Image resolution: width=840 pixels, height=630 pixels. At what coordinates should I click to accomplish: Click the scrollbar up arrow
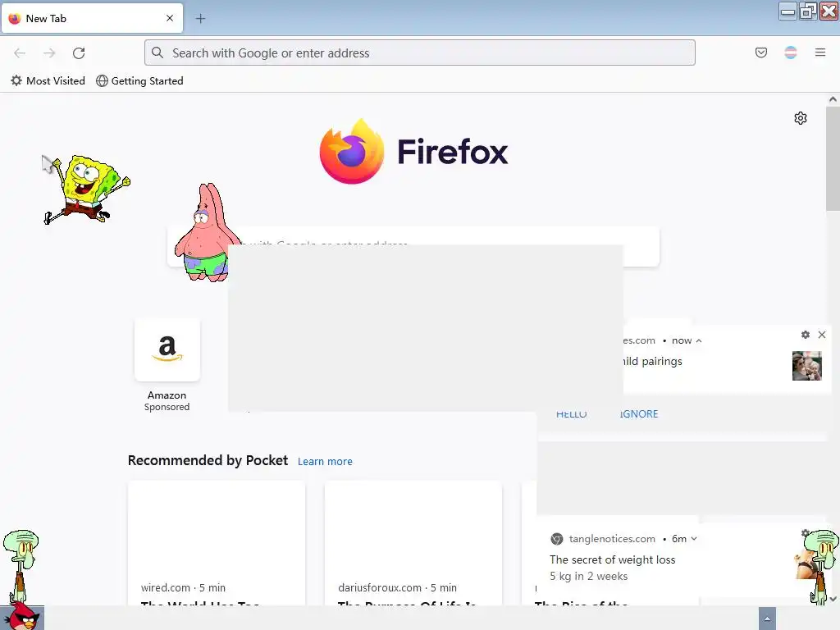(833, 99)
